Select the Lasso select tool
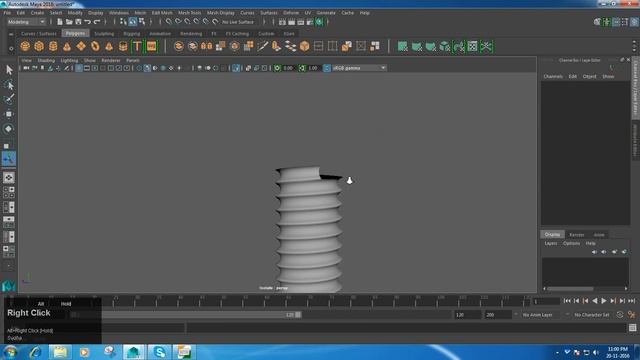 click(9, 85)
